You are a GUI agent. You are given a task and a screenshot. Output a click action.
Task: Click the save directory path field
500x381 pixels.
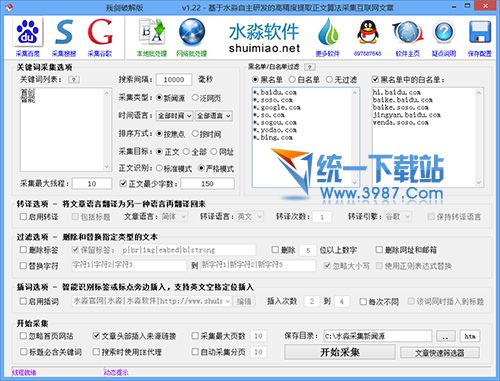(377, 336)
